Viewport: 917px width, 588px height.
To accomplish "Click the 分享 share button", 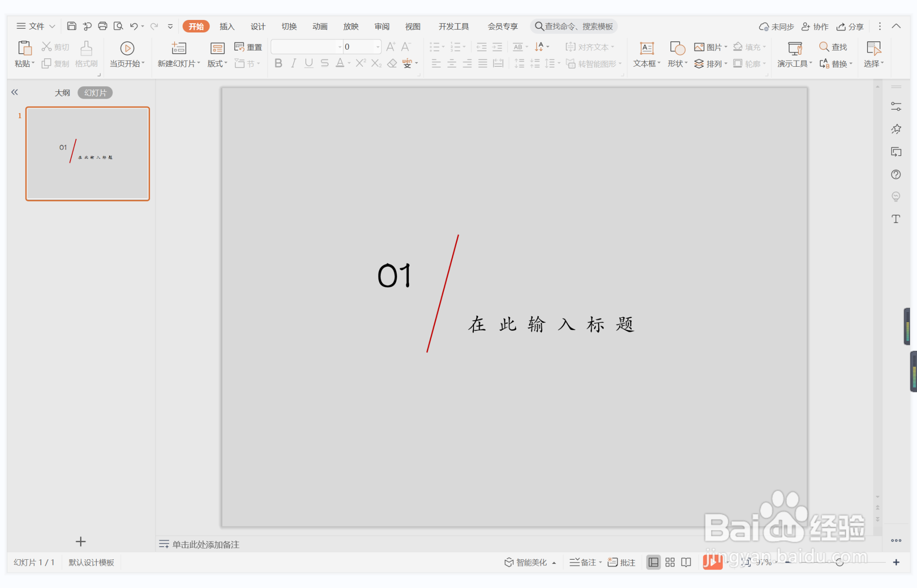I will point(850,26).
